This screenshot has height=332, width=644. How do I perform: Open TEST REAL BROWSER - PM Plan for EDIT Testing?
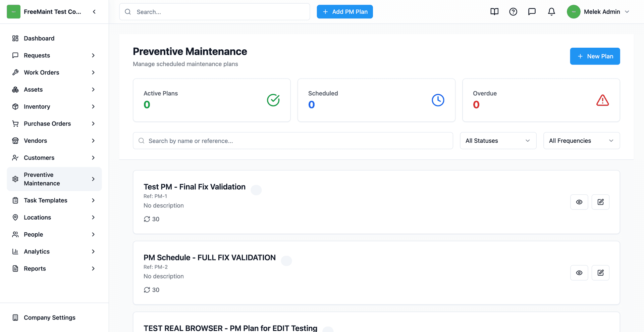230,328
